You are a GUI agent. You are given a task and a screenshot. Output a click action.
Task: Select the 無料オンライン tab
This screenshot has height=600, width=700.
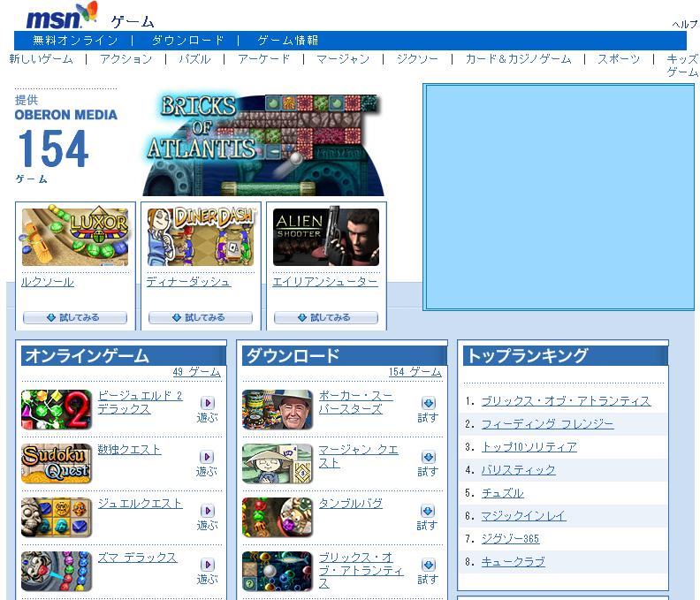point(75,41)
